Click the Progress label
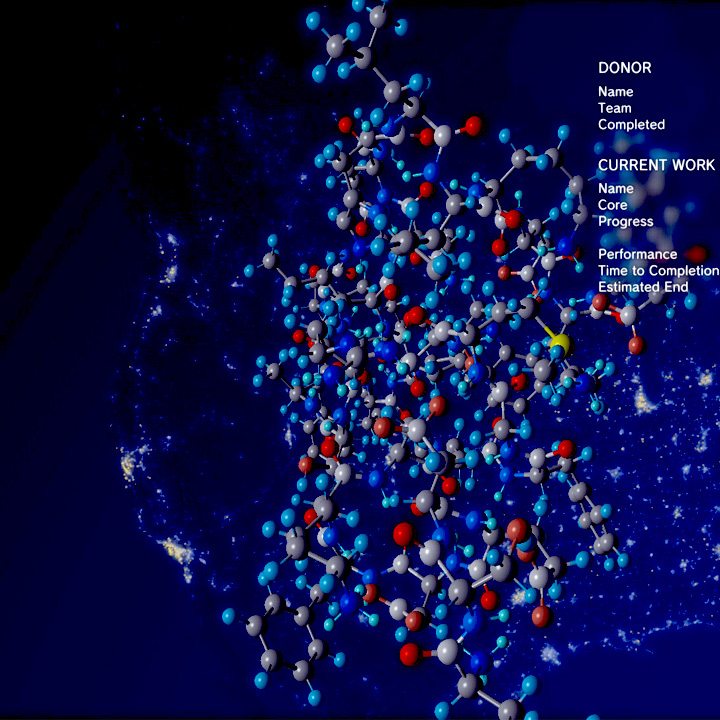The width and height of the screenshot is (720, 720). tap(625, 221)
